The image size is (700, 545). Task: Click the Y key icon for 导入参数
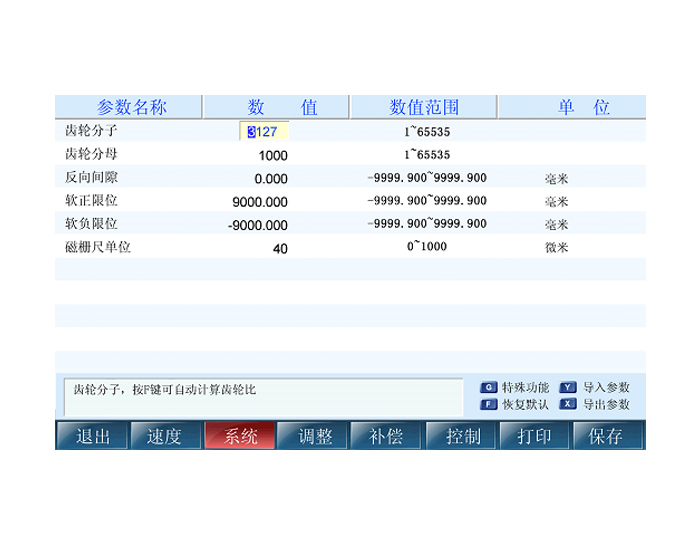568,387
